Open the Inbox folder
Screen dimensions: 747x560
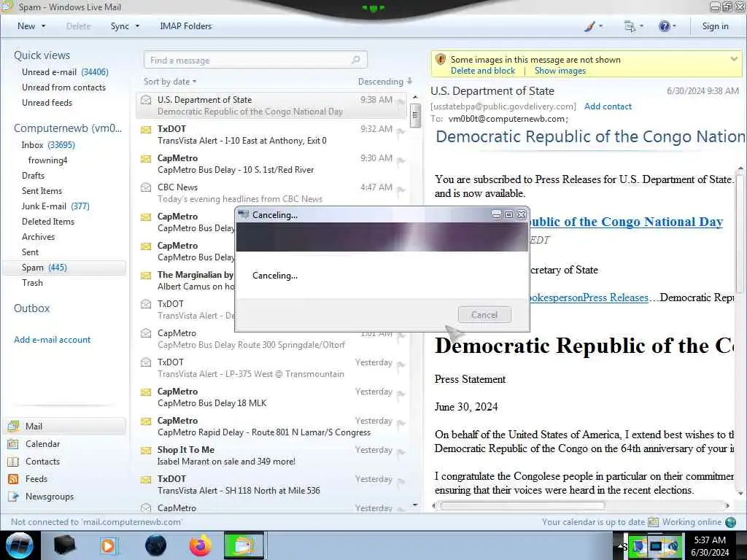47,145
